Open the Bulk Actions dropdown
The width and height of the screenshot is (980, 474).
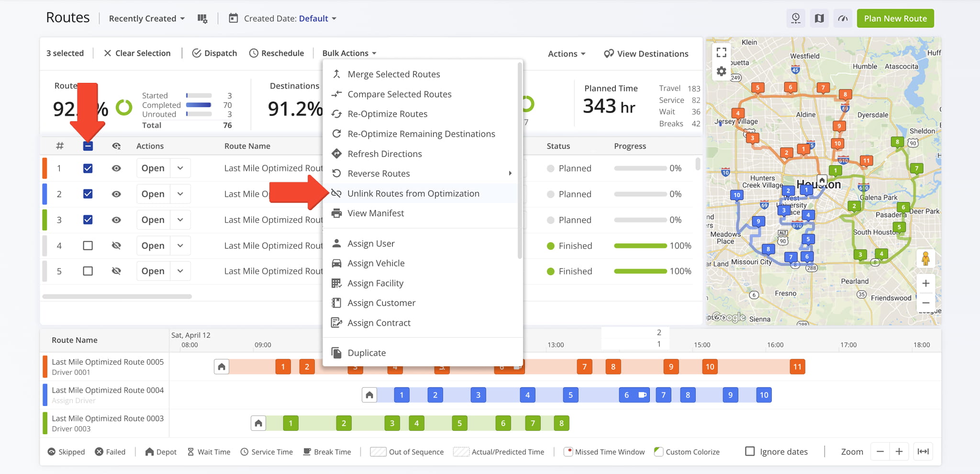349,53
